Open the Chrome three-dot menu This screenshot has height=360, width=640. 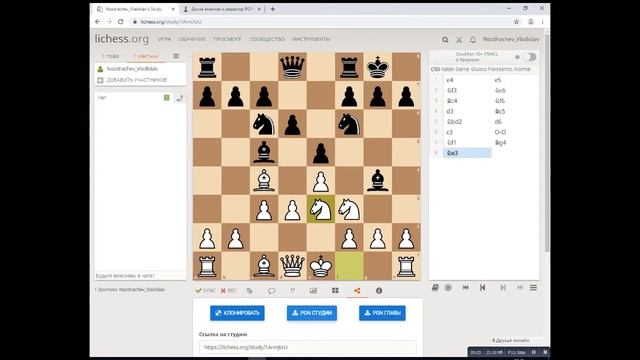tap(542, 22)
